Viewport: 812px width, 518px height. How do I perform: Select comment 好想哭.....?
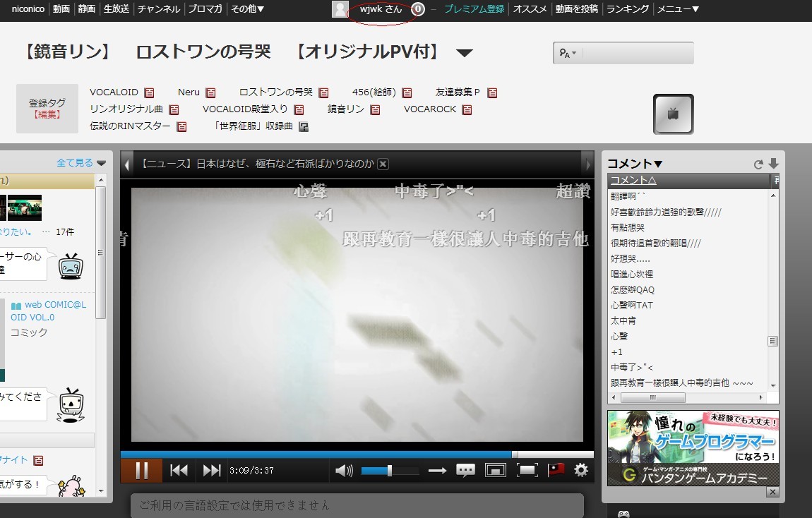[630, 259]
